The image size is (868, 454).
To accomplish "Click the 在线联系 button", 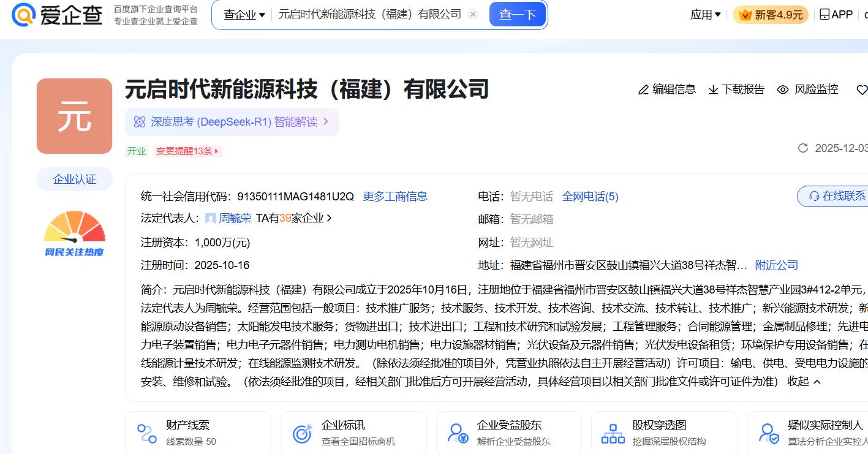I will 837,196.
